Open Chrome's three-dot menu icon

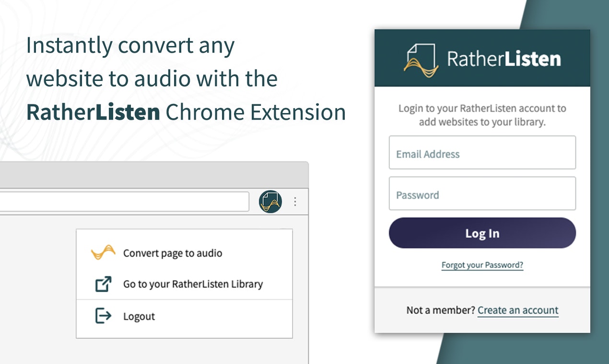tap(295, 202)
